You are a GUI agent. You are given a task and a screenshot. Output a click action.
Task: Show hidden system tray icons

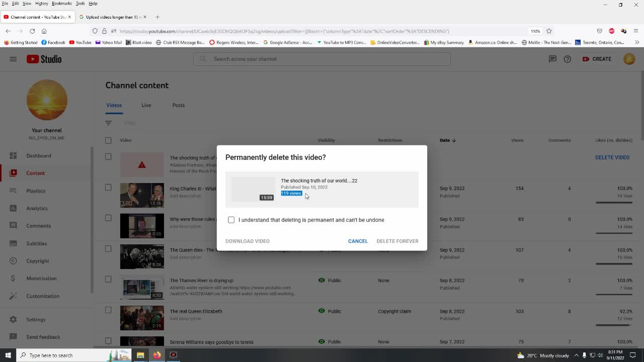click(577, 355)
